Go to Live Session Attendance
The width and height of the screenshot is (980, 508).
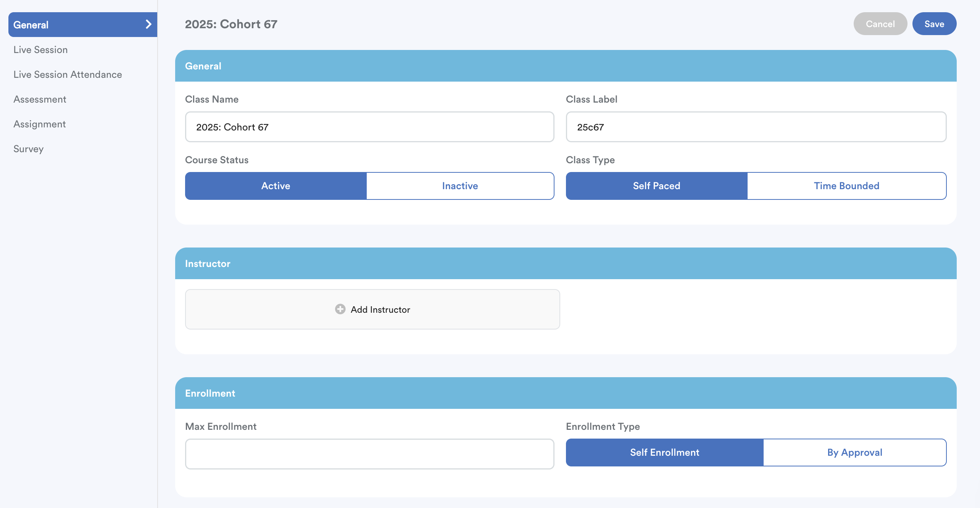click(x=68, y=74)
